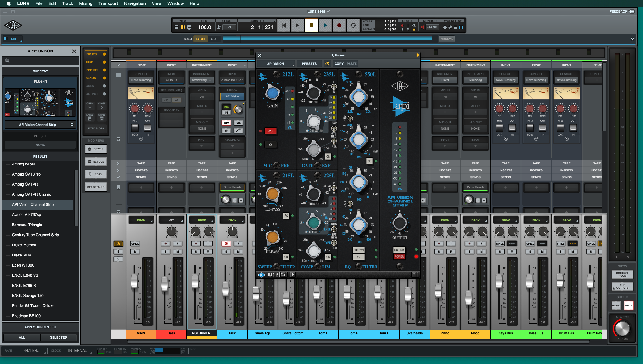The image size is (643, 364).
Task: Click the Stop transport button
Action: point(311,25)
